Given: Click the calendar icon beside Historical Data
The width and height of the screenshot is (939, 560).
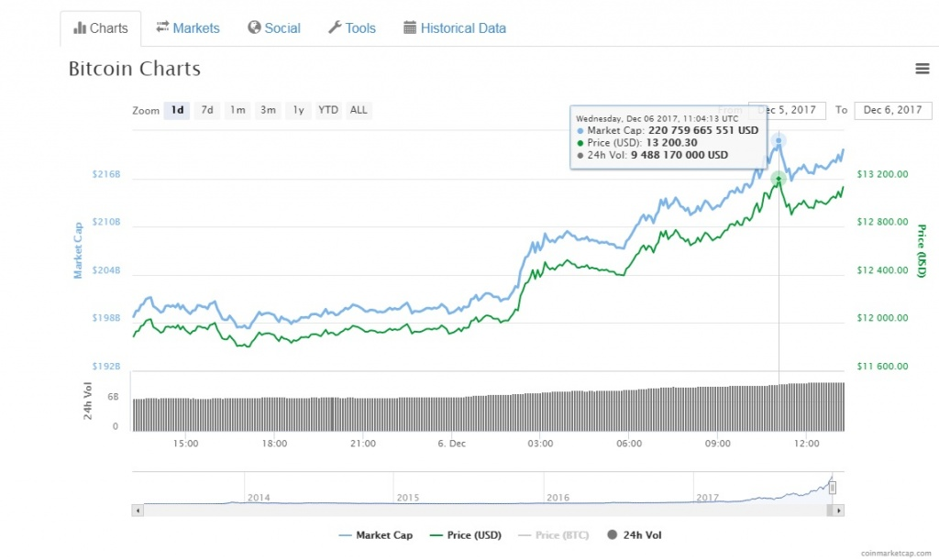Looking at the screenshot, I should click(x=410, y=27).
